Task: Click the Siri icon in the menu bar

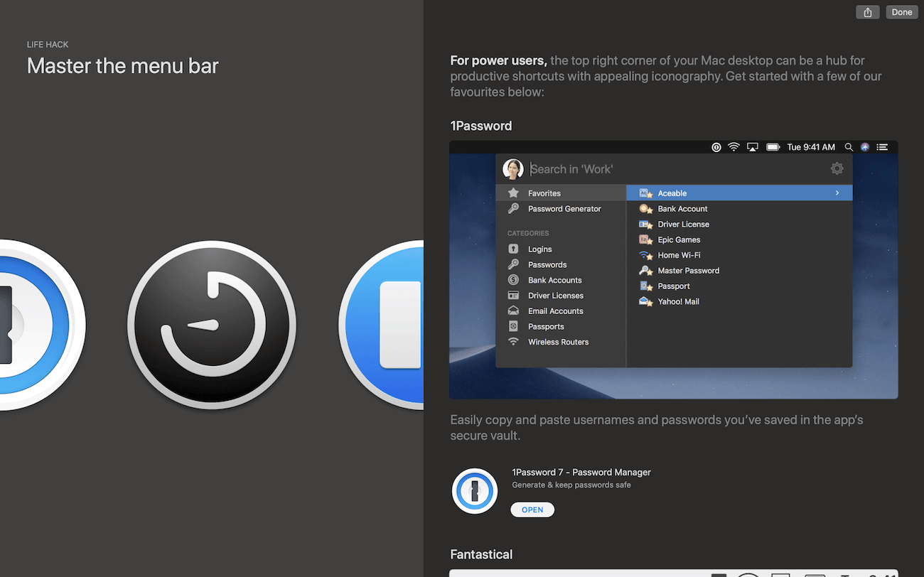Action: pos(864,147)
